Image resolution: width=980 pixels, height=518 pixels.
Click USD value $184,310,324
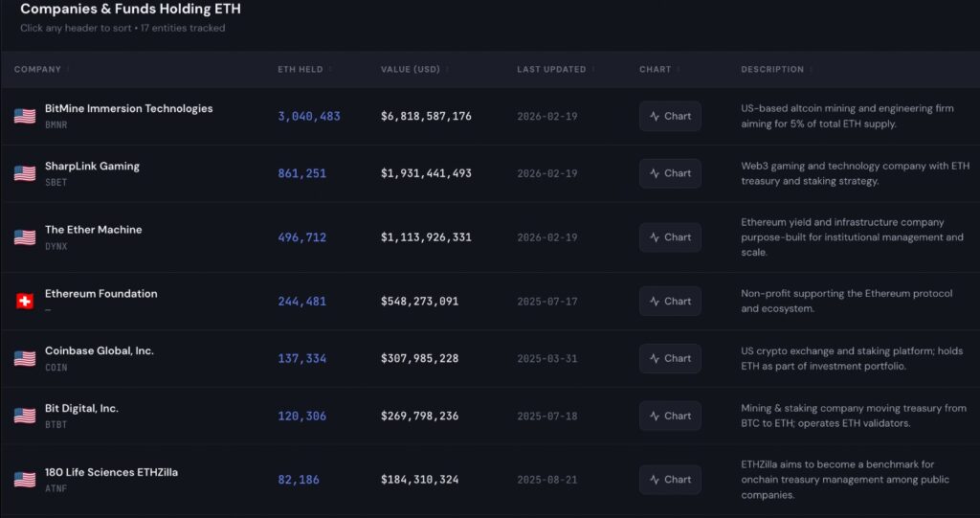pyautogui.click(x=419, y=480)
